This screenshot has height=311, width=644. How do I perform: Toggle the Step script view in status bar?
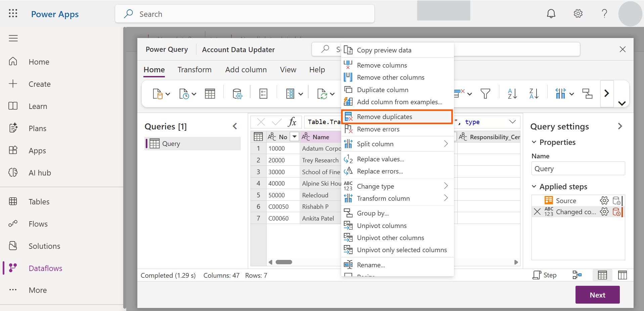[x=544, y=275]
